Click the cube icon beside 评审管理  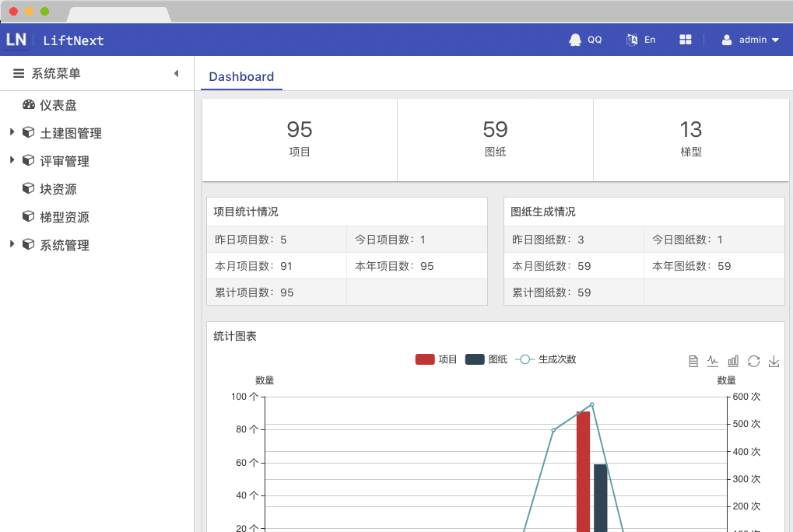[x=28, y=161]
